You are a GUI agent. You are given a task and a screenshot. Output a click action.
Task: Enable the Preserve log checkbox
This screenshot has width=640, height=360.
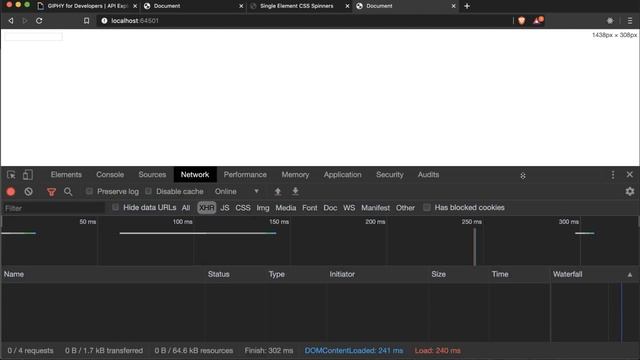(x=89, y=191)
